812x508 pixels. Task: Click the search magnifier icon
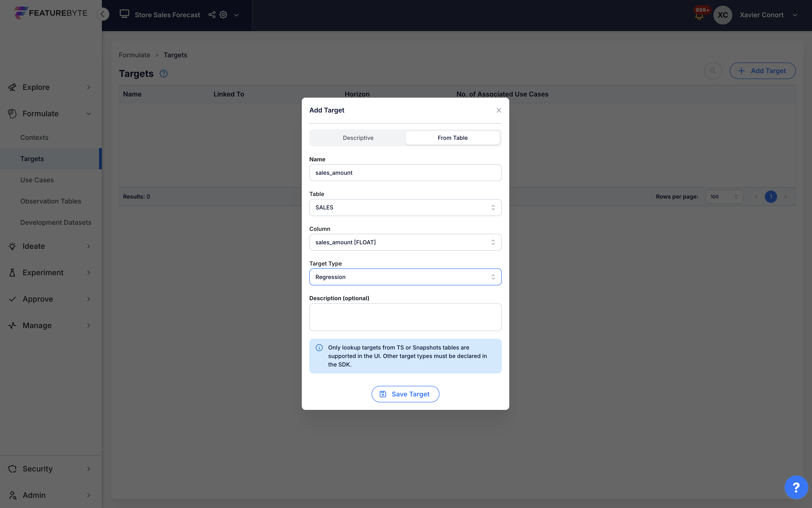(x=713, y=71)
